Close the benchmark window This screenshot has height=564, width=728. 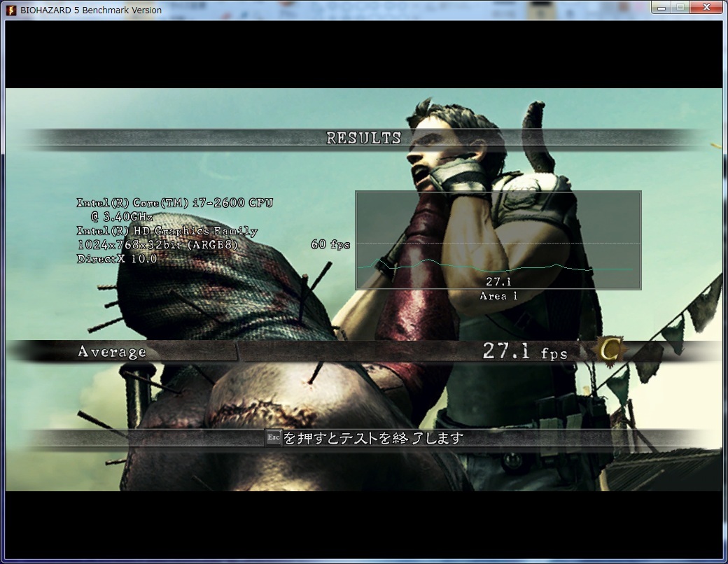click(x=706, y=8)
